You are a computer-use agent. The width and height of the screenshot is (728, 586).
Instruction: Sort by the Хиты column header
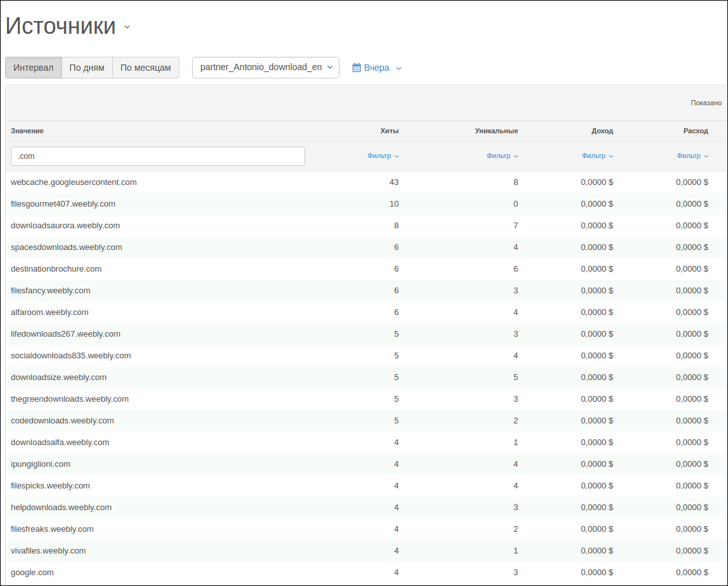coord(389,131)
